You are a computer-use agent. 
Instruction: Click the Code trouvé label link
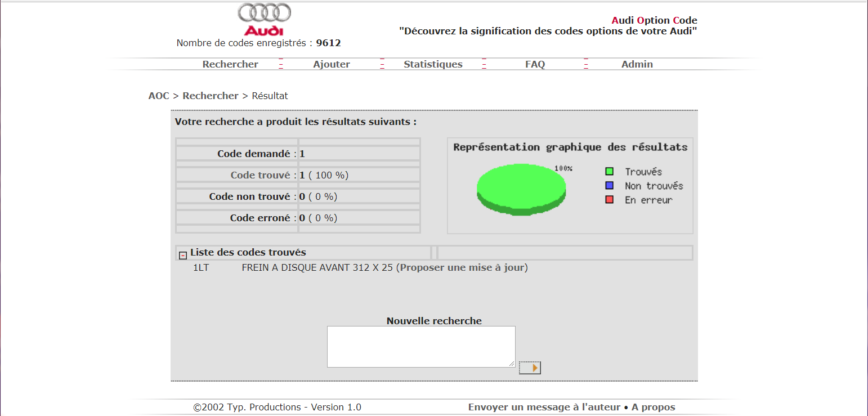click(x=260, y=175)
